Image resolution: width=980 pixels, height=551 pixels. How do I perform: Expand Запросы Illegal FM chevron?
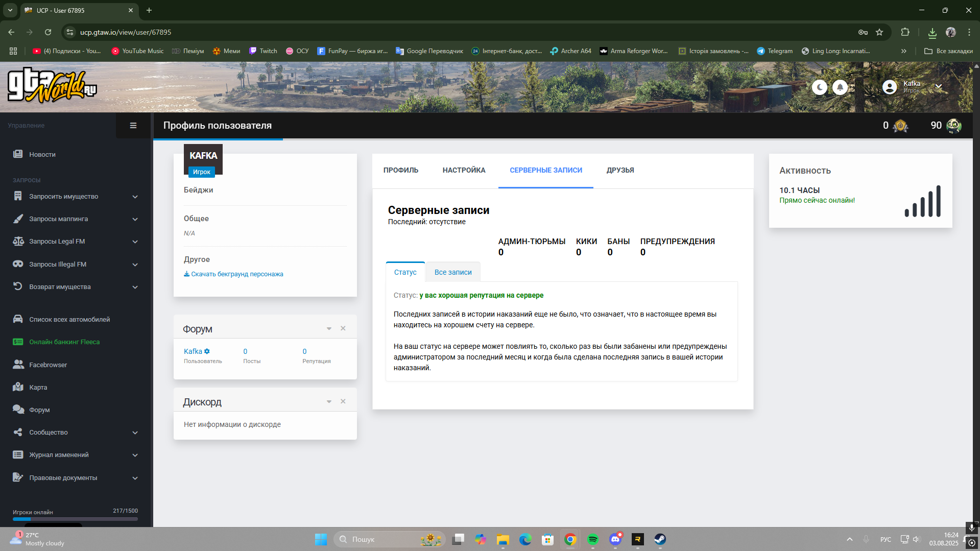click(135, 265)
